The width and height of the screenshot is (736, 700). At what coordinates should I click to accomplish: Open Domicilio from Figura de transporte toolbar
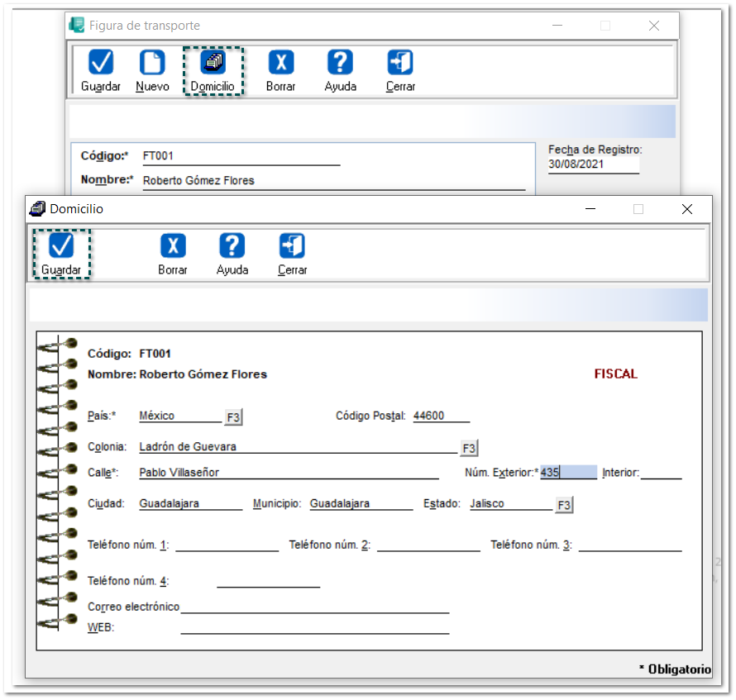(x=213, y=71)
